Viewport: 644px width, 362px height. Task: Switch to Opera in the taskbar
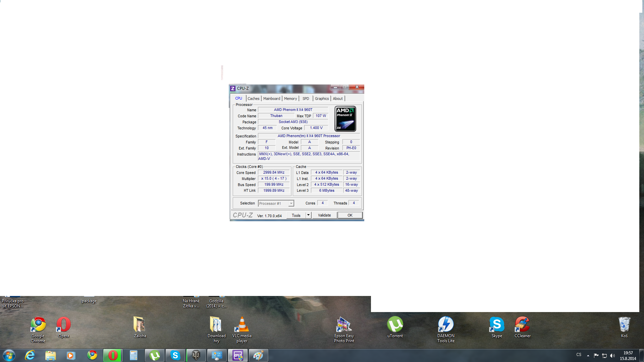coord(113,355)
